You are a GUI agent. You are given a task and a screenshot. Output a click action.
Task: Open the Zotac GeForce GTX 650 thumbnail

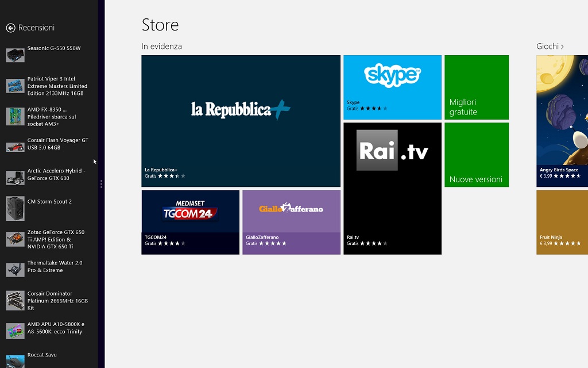coord(16,239)
